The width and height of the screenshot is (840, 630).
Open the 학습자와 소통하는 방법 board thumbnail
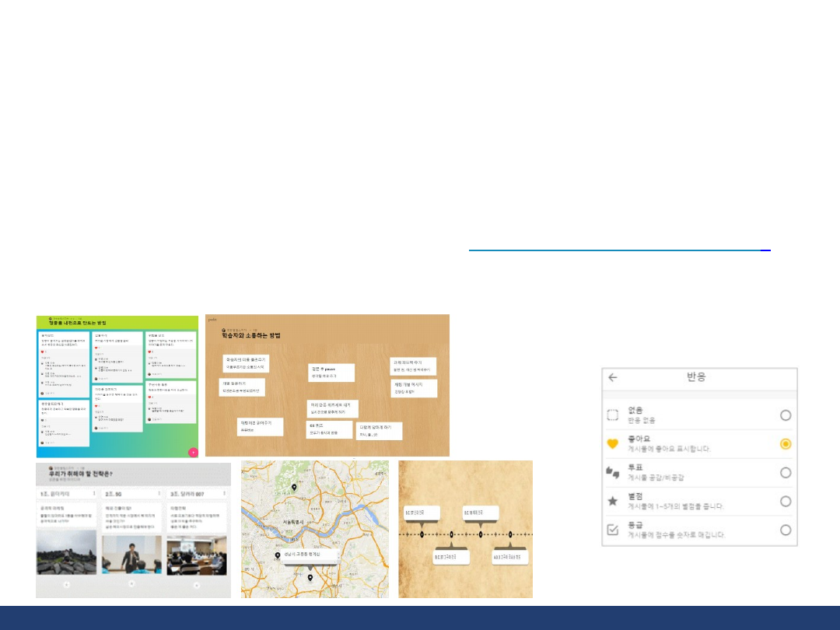[327, 385]
